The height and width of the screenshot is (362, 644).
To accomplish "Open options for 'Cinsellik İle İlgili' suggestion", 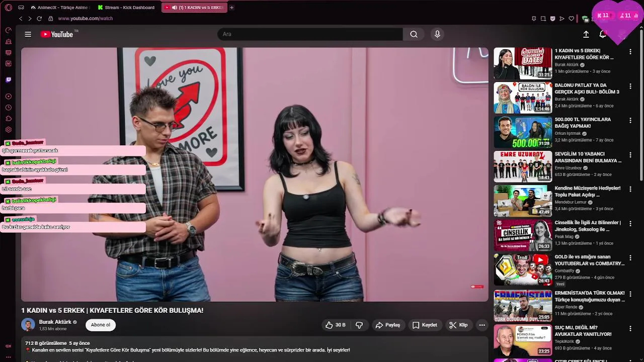I will pyautogui.click(x=630, y=223).
